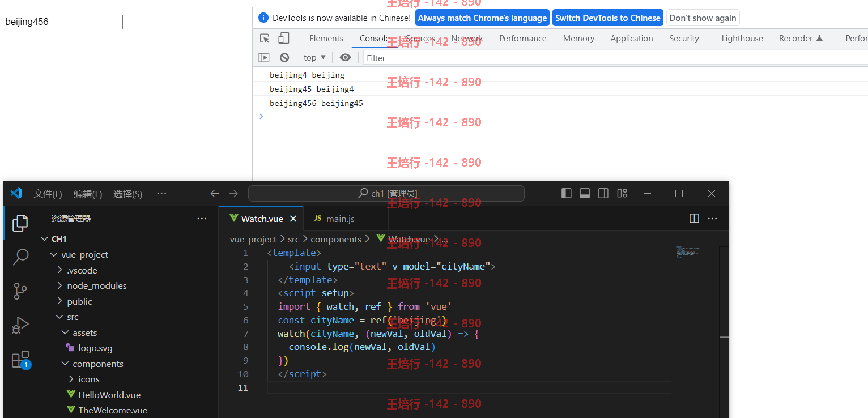Image resolution: width=868 pixels, height=418 pixels.
Task: Click the console prompt arrow
Action: 261,116
